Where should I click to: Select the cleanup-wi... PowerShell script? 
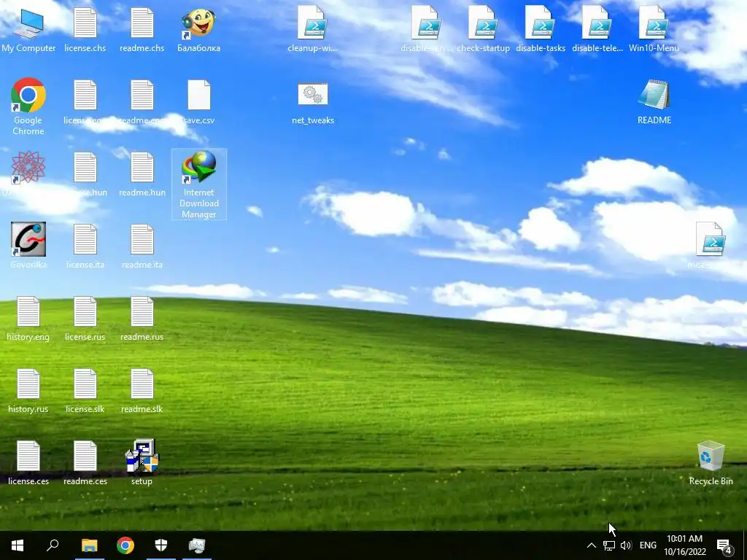[x=312, y=30]
